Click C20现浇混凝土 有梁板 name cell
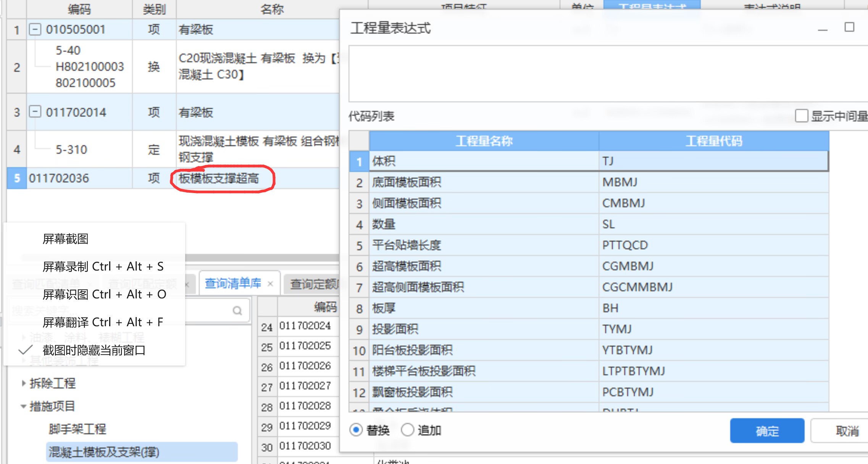The height and width of the screenshot is (464, 868). click(258, 66)
